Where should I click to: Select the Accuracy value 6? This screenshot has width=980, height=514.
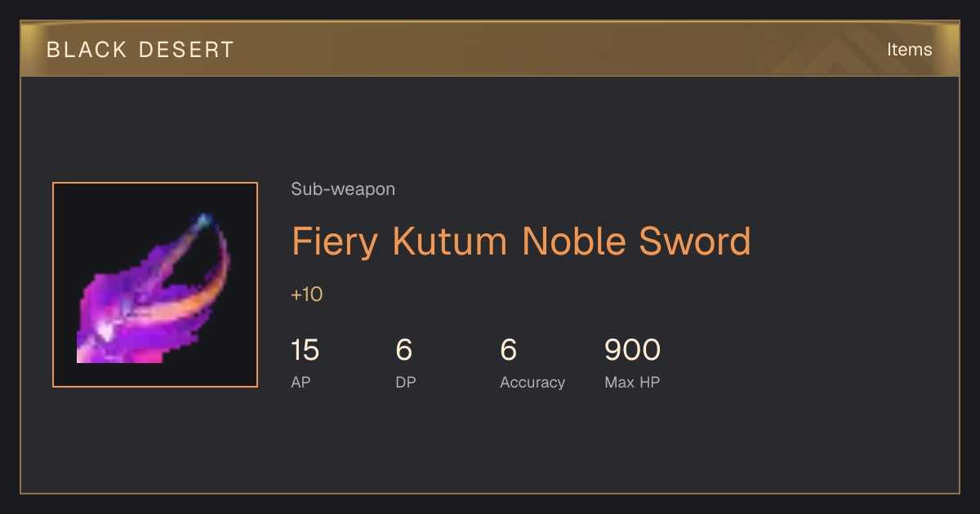click(509, 350)
